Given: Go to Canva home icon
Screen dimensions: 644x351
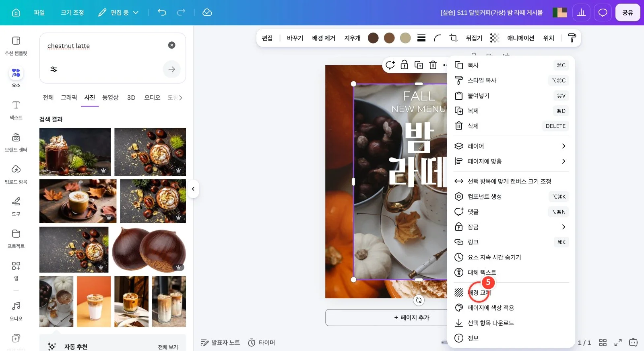Looking at the screenshot, I should click(16, 12).
